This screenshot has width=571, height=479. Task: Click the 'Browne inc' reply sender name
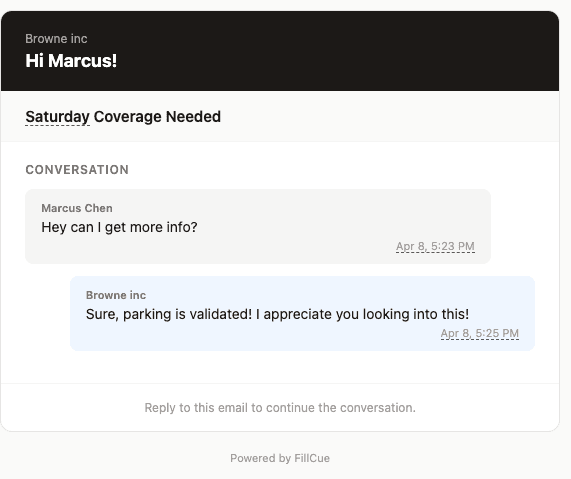pyautogui.click(x=116, y=295)
